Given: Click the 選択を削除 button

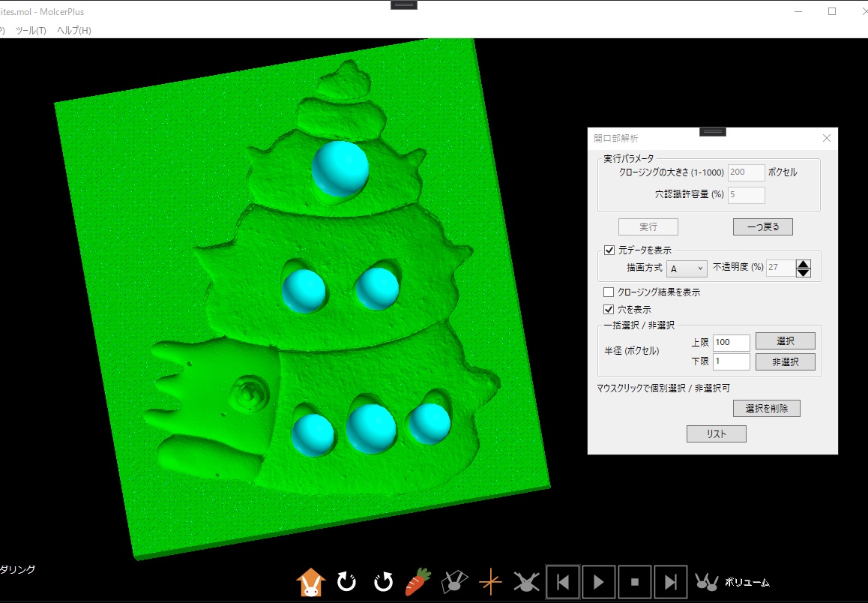Looking at the screenshot, I should pyautogui.click(x=767, y=409).
